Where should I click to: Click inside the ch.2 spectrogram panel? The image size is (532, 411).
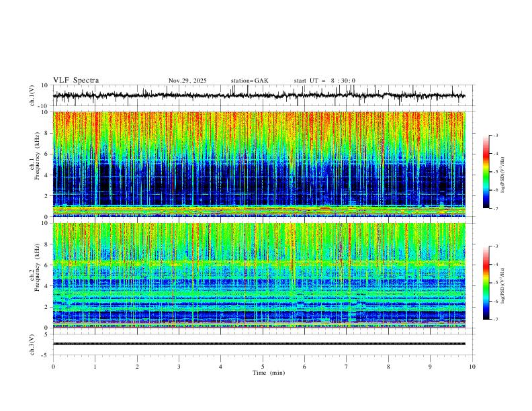(x=259, y=275)
